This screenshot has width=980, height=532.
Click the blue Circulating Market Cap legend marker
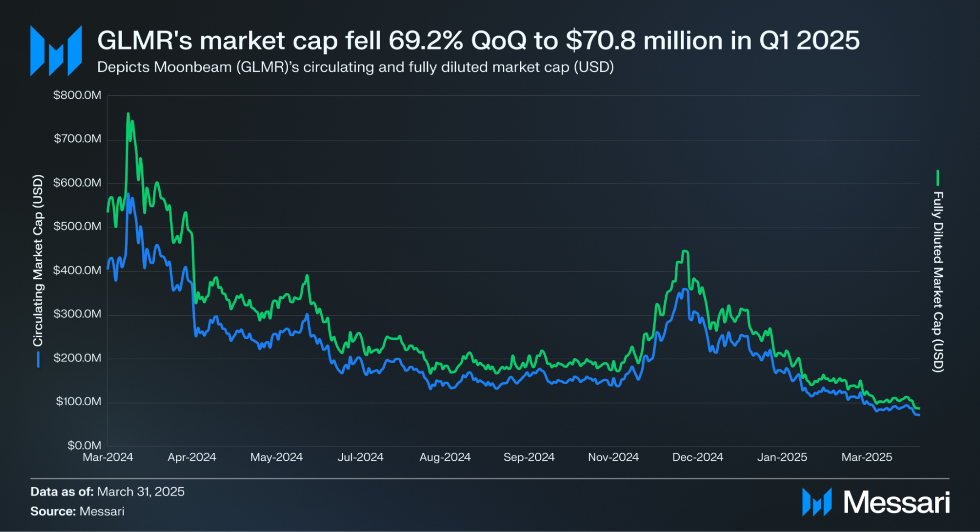pos(38,360)
